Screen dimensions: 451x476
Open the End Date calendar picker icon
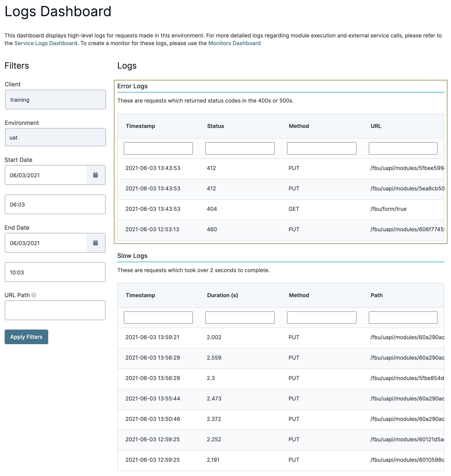coord(95,243)
